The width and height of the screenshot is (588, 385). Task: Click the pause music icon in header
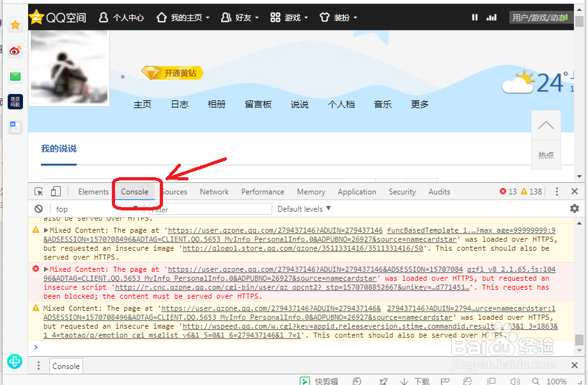click(475, 17)
